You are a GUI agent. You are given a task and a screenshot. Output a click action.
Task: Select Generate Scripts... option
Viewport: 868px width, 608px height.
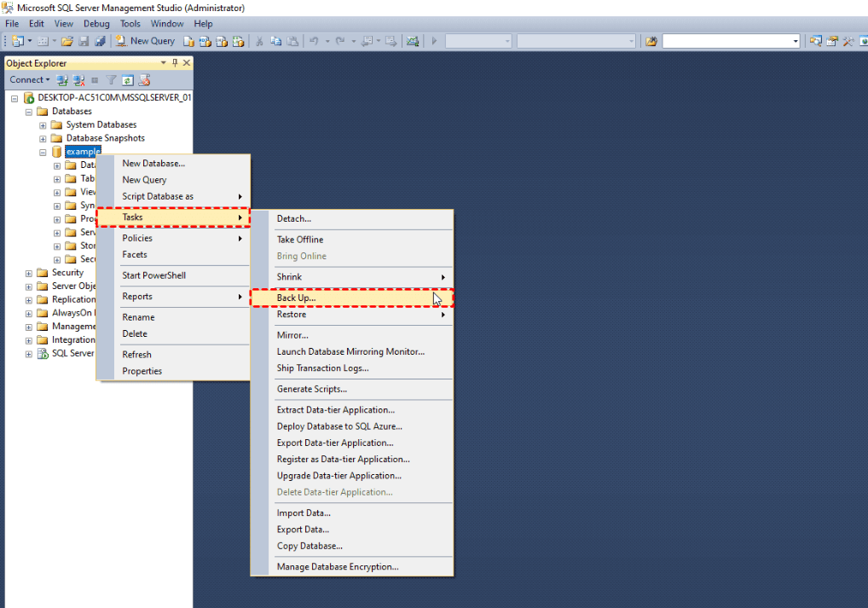(x=352, y=390)
